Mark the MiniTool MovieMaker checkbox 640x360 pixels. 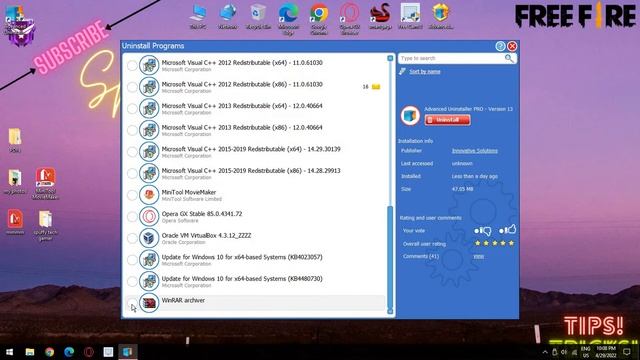tap(132, 195)
